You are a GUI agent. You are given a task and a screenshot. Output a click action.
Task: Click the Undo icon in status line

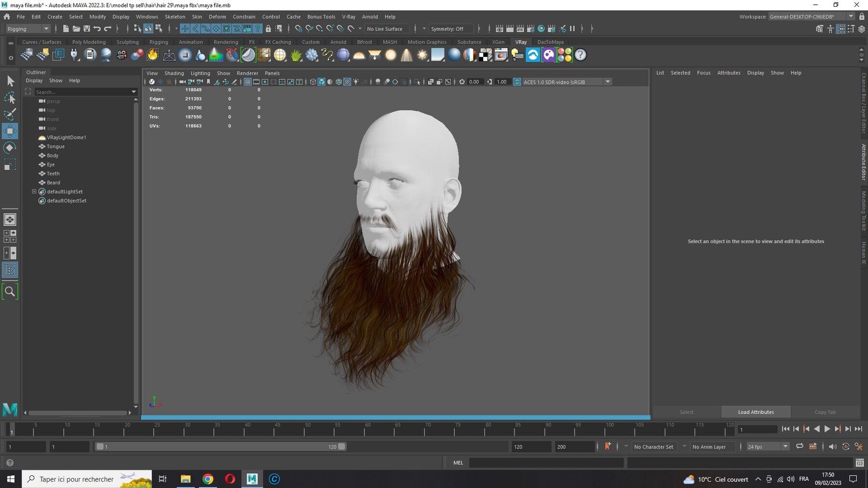point(97,29)
